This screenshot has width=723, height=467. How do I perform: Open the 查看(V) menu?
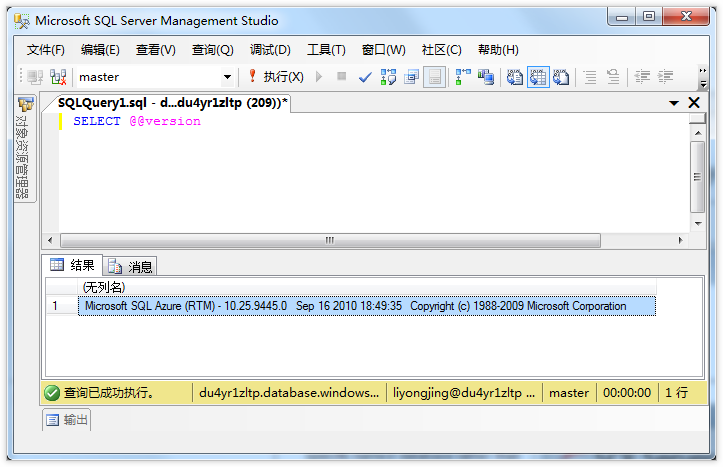155,50
